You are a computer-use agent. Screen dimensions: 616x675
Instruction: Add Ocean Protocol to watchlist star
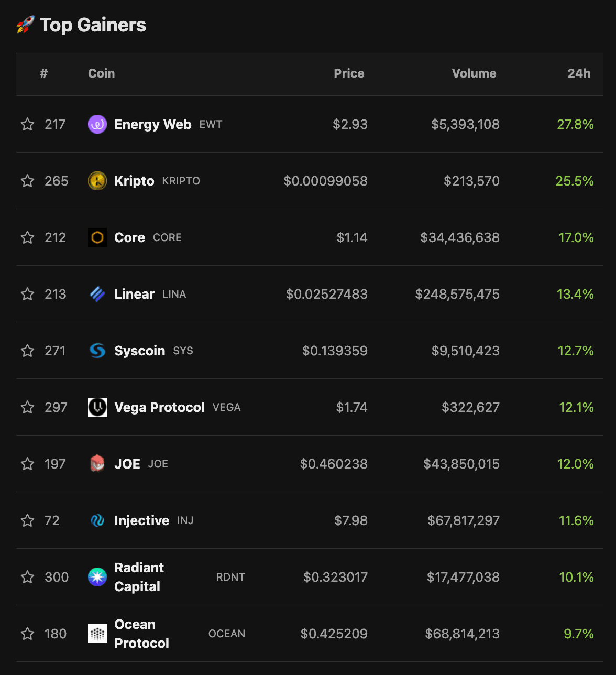(x=27, y=634)
